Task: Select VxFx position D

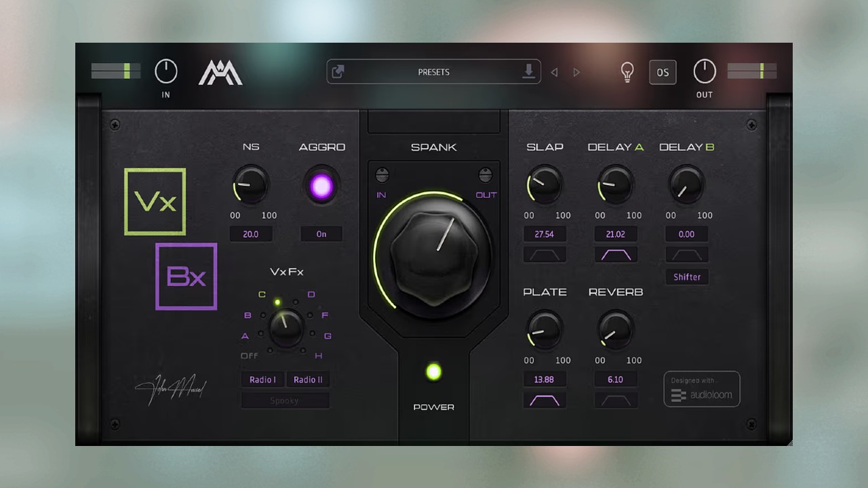Action: coord(311,294)
